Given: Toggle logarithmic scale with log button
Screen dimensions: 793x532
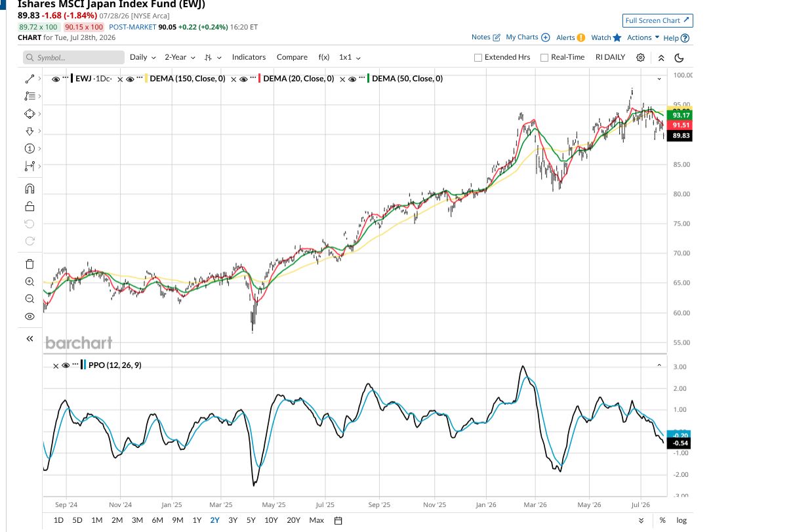Looking at the screenshot, I should coord(681,520).
